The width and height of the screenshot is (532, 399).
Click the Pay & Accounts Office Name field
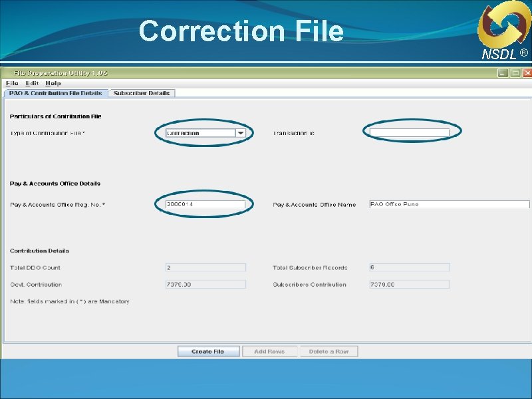click(x=450, y=204)
